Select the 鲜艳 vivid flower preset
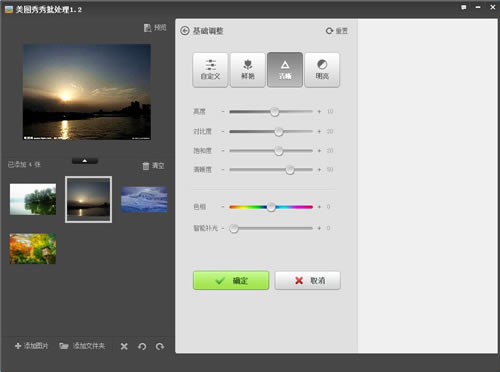Screen dimensions: 500x372 [x=248, y=70]
